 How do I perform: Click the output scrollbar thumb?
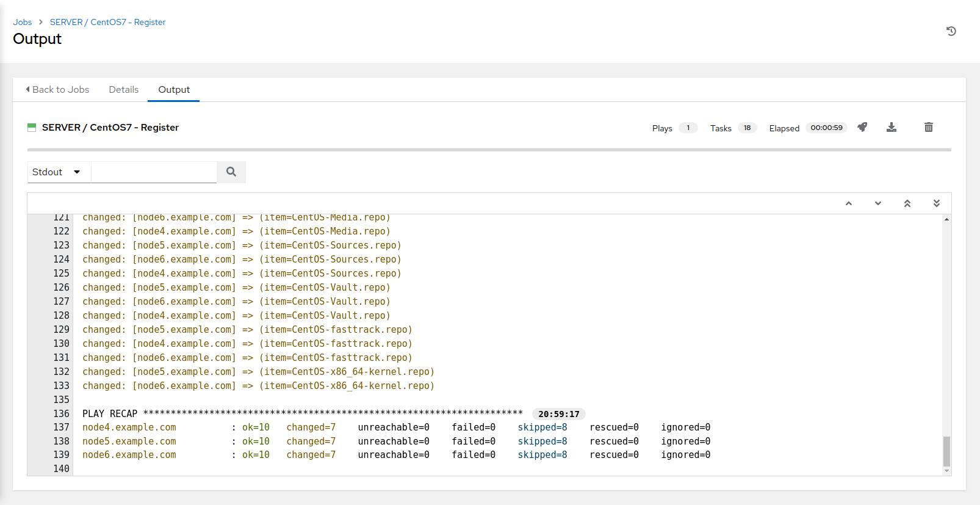946,451
